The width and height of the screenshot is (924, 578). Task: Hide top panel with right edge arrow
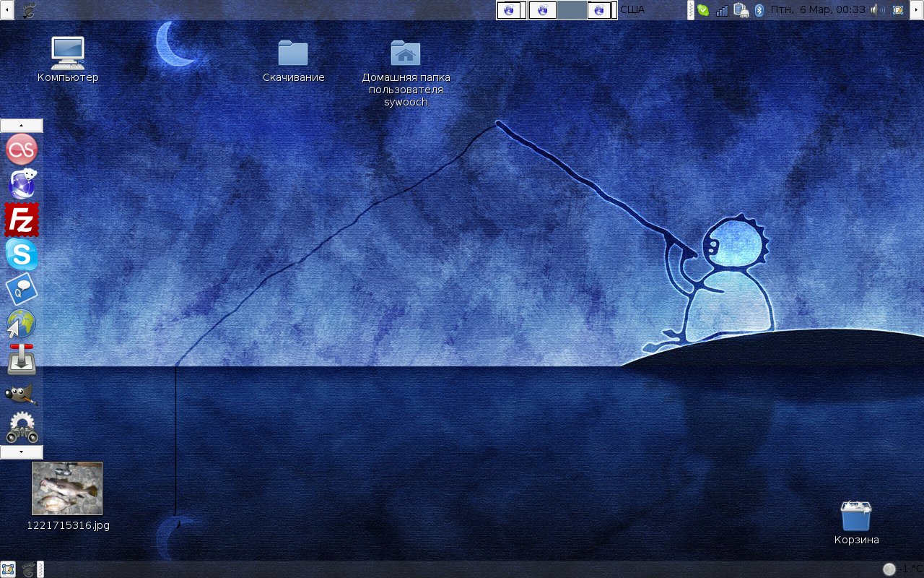(x=918, y=10)
